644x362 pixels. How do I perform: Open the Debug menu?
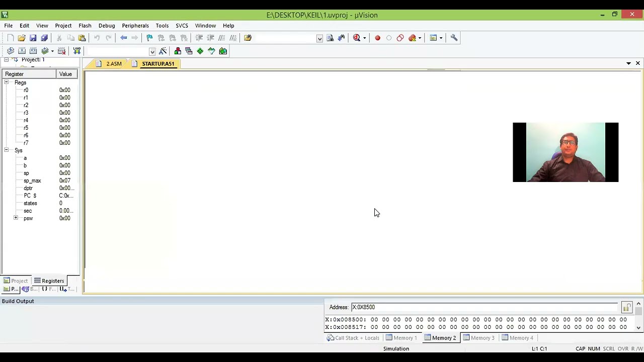tap(107, 26)
